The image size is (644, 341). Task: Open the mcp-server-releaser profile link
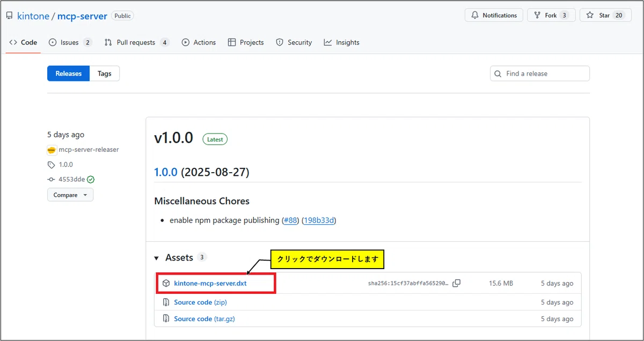[89, 150]
